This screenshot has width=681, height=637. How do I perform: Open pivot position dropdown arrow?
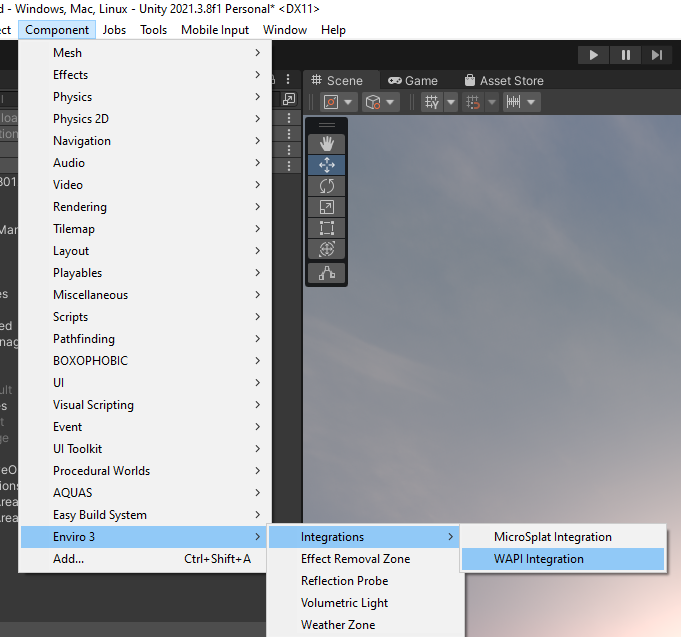click(348, 102)
